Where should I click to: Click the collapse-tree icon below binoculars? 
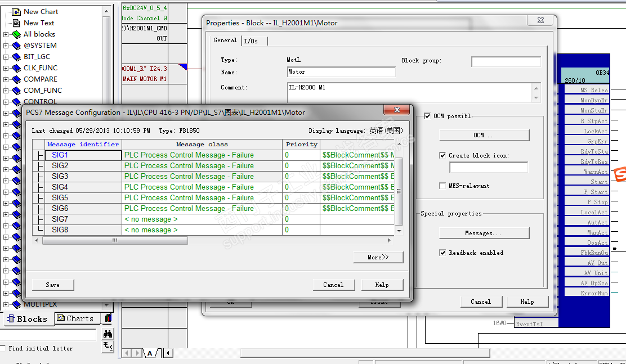(x=108, y=346)
